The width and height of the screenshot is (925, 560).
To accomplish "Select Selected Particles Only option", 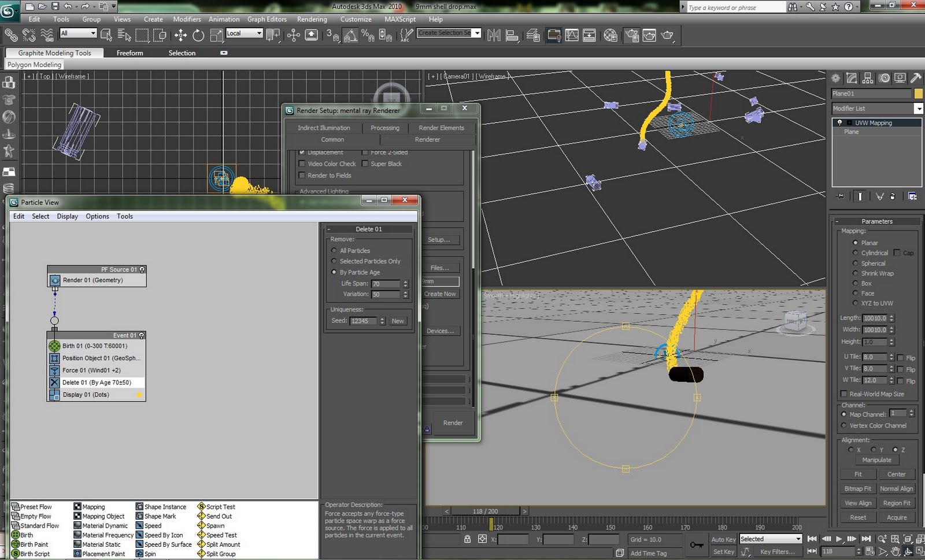I will pos(334,261).
